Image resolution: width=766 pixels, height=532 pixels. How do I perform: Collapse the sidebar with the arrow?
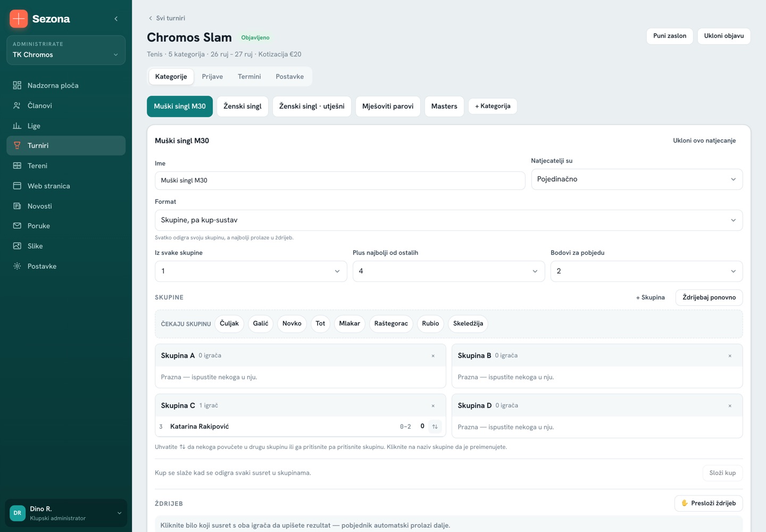[116, 19]
